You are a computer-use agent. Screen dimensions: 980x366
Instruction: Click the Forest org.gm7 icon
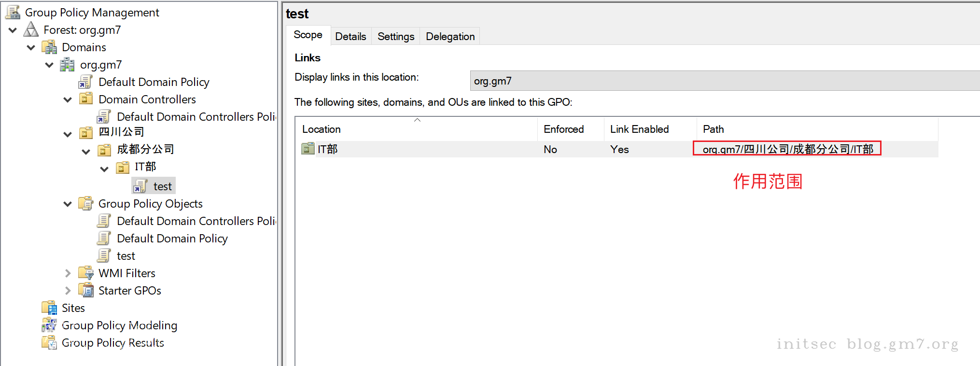click(31, 30)
